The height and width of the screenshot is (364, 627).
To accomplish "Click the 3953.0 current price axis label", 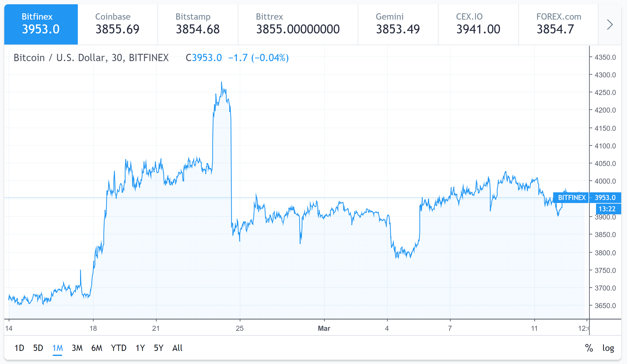I will (x=605, y=198).
